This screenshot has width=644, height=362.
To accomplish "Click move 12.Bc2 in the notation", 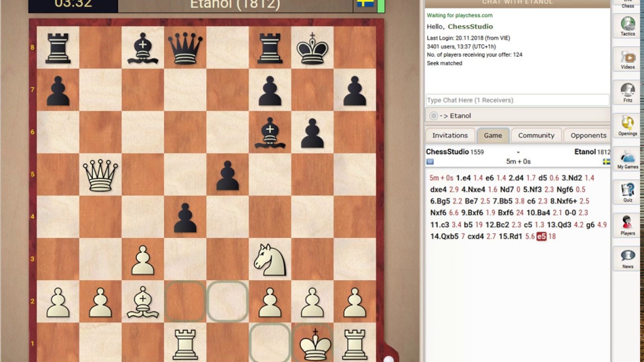I will coord(497,225).
